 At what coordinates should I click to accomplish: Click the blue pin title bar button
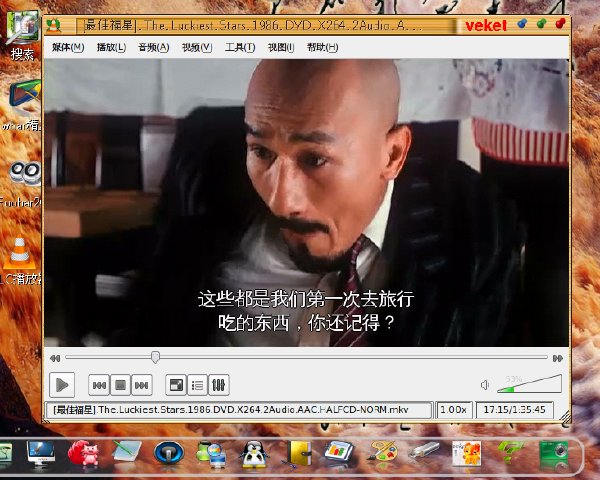(522, 24)
